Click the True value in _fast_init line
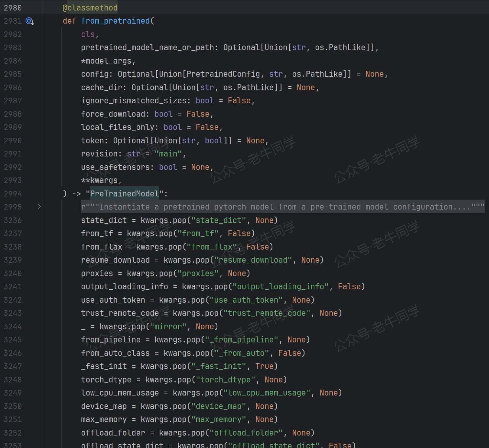 [x=264, y=366]
